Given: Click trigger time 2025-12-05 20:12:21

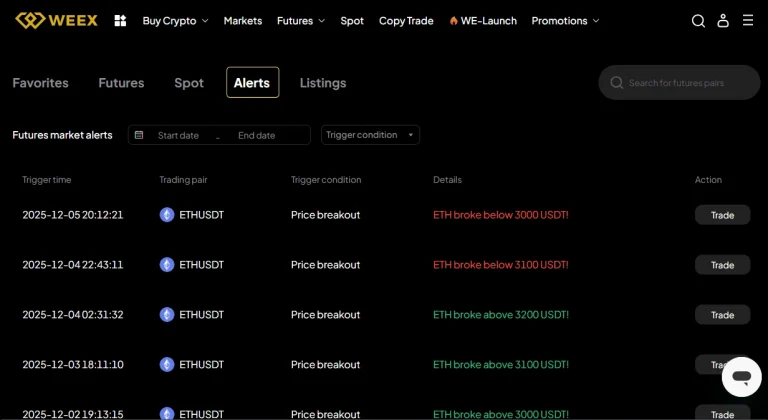Looking at the screenshot, I should (x=72, y=215).
